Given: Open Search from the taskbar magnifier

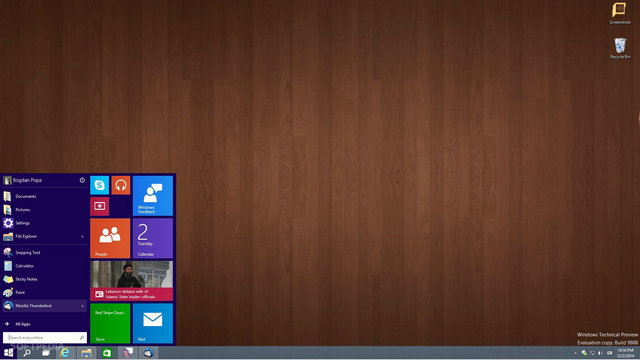Looking at the screenshot, I should click(x=27, y=353).
